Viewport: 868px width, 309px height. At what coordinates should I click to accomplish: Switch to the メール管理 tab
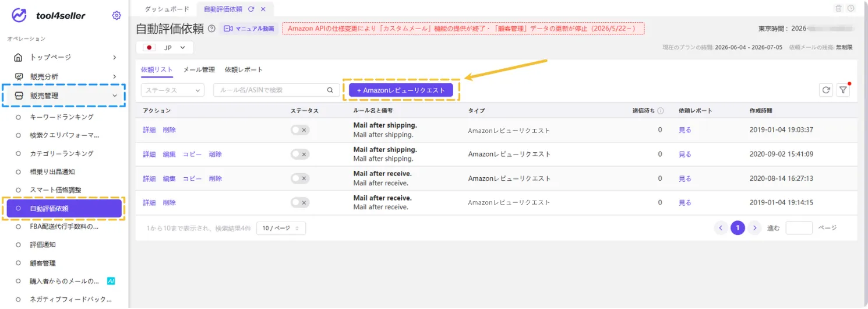199,69
